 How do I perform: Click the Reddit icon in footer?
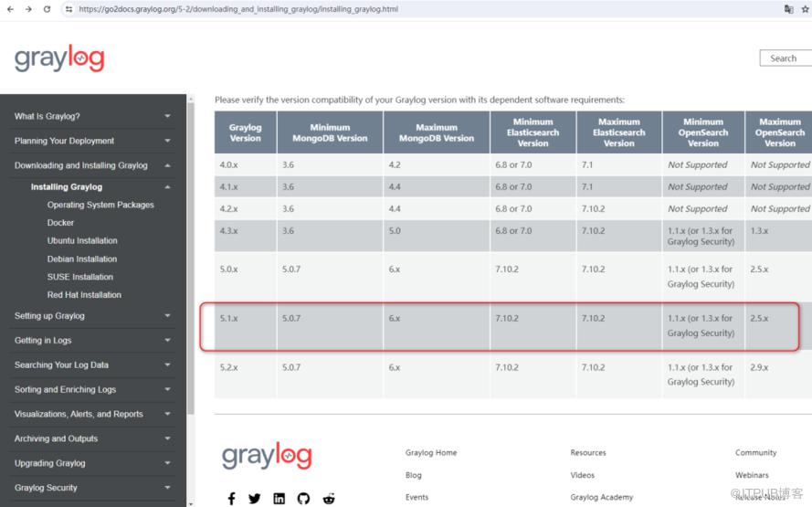pyautogui.click(x=329, y=498)
